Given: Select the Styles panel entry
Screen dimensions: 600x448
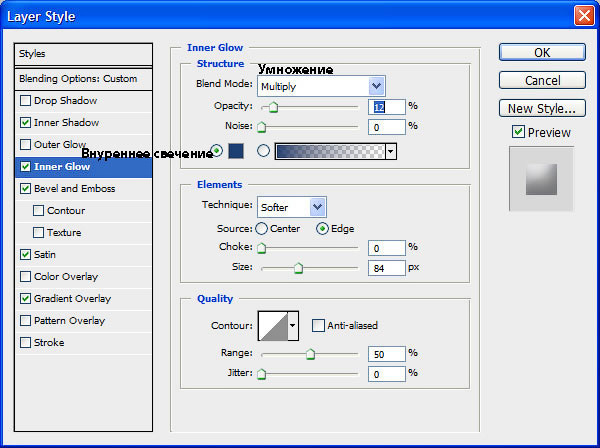Looking at the screenshot, I should pyautogui.click(x=83, y=54).
